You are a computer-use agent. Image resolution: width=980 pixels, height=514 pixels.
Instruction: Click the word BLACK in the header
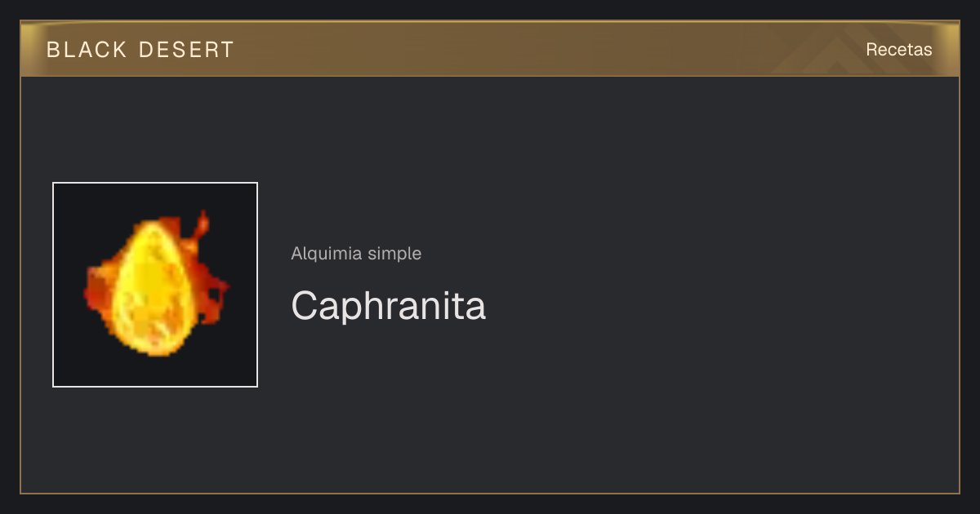click(x=87, y=50)
